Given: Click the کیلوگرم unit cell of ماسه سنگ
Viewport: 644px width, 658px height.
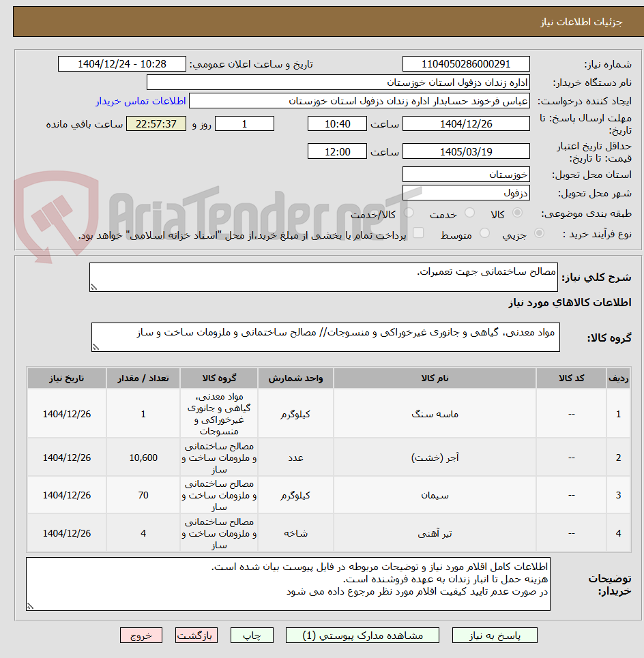Looking at the screenshot, I should point(295,414).
